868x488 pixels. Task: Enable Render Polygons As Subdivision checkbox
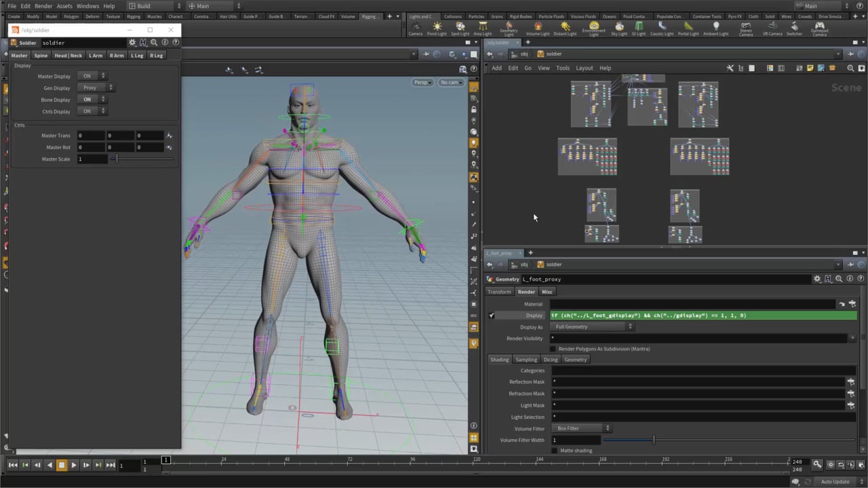(x=553, y=349)
